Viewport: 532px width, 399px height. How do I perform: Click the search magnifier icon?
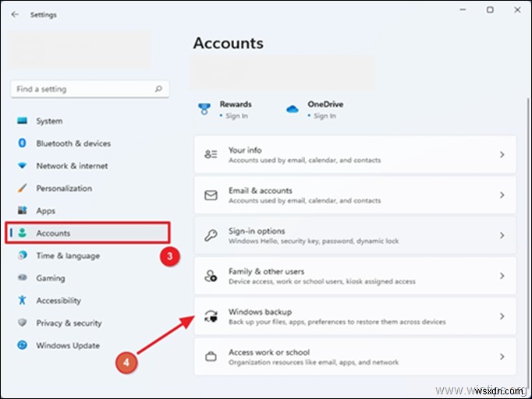158,89
